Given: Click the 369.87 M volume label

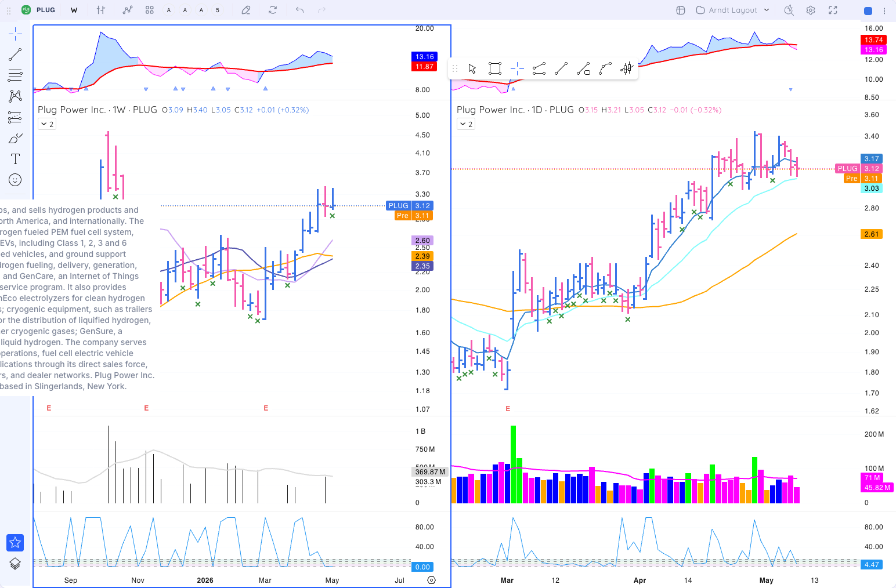Looking at the screenshot, I should 430,472.
